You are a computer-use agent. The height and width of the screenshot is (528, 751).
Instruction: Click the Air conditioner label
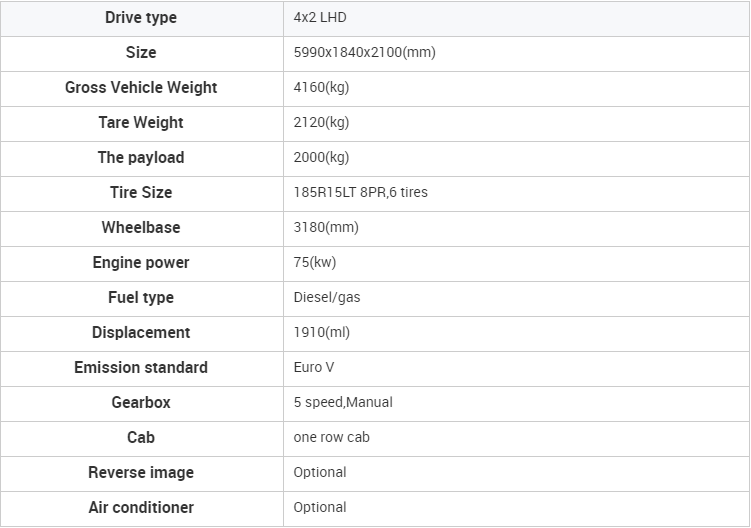(141, 507)
